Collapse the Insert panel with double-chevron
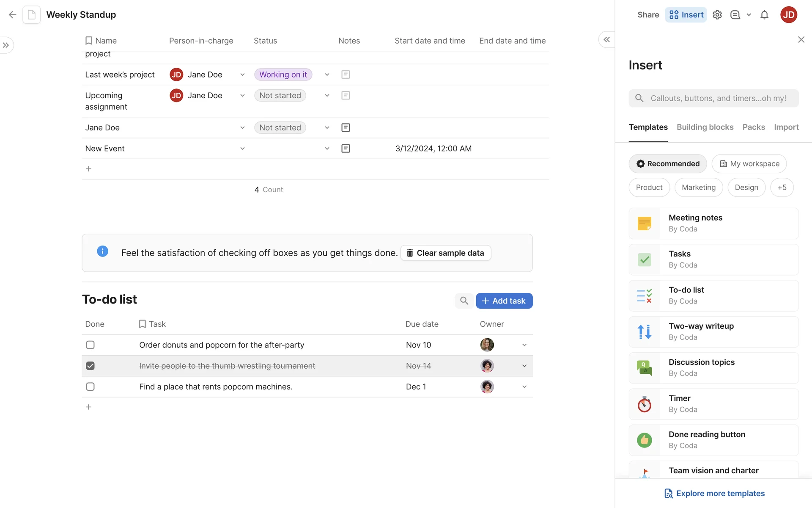 (606, 39)
